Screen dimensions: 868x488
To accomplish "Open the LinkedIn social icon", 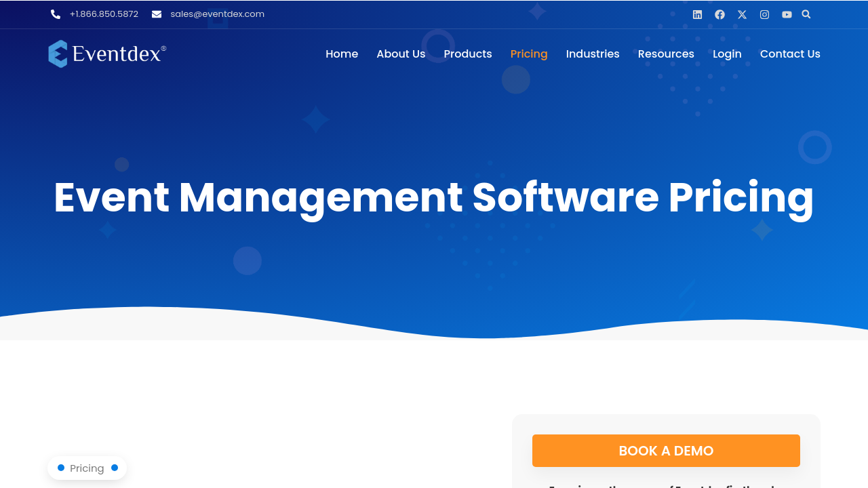I will (x=697, y=14).
